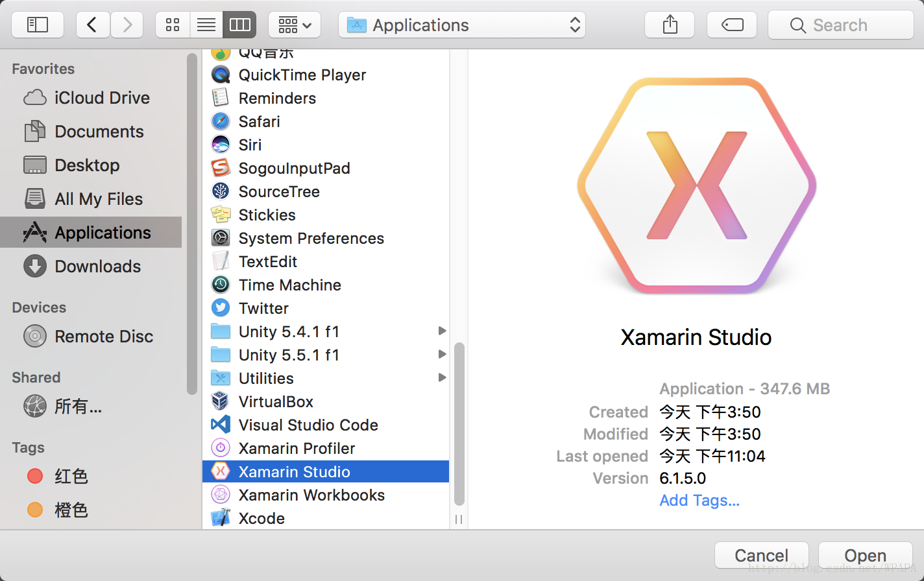This screenshot has height=581, width=924.
Task: Expand the Unity 5.4.1 f1 folder arrow
Action: point(442,331)
